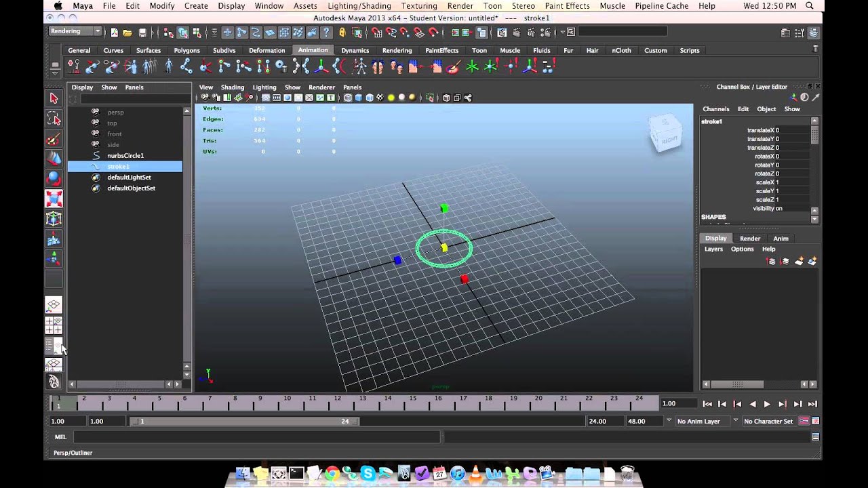This screenshot has height=488, width=868.
Task: Pick the Move tool cone icon
Action: [54, 159]
